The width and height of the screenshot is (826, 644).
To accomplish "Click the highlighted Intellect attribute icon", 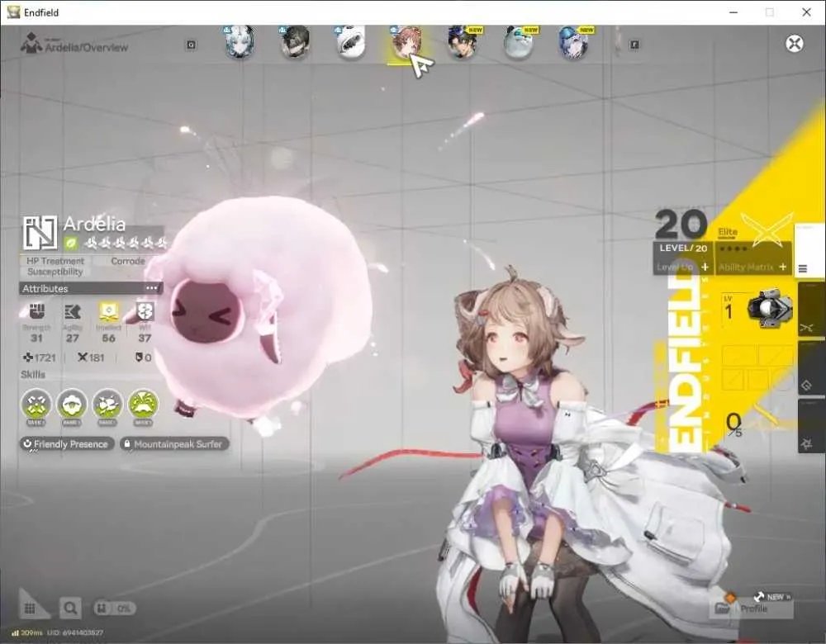I will pos(108,311).
